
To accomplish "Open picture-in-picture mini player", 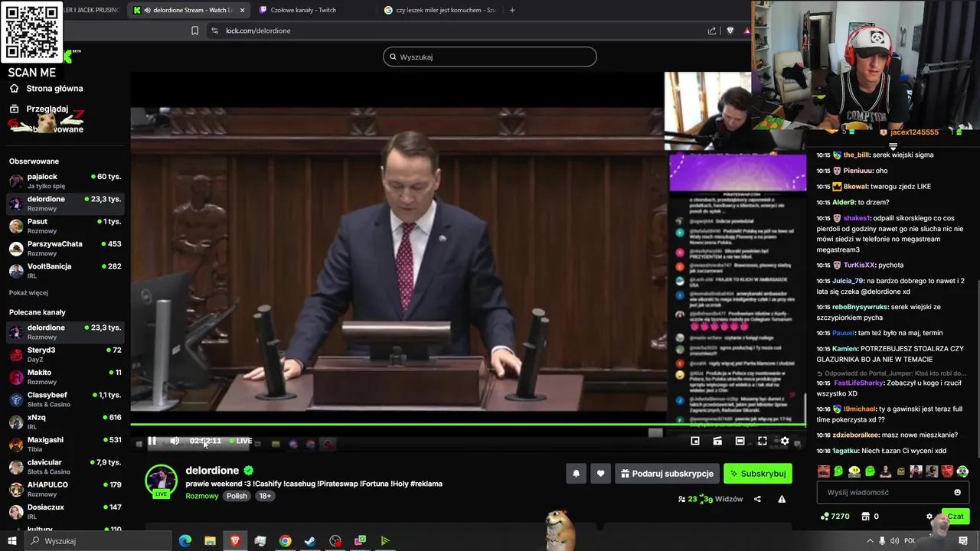I will (x=695, y=441).
